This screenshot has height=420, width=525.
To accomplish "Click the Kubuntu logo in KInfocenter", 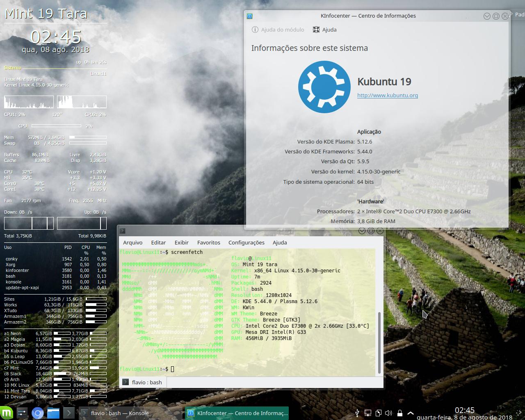I will tap(324, 87).
